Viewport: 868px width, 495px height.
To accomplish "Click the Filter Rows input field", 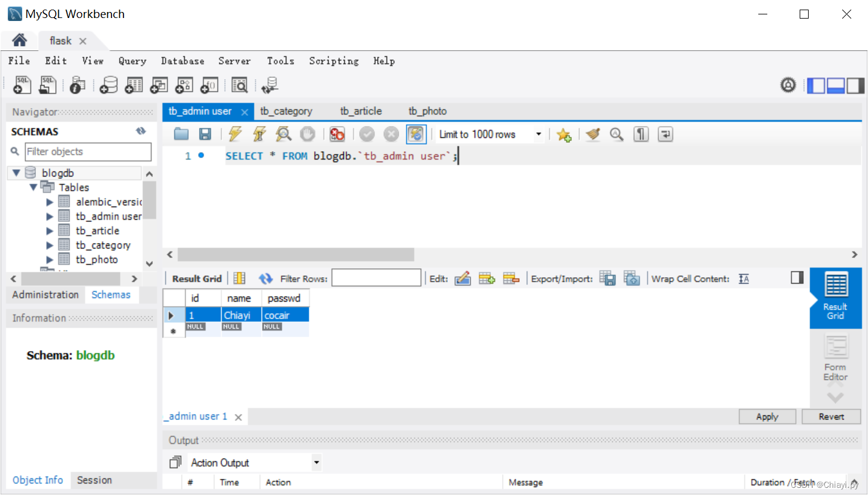I will [376, 278].
